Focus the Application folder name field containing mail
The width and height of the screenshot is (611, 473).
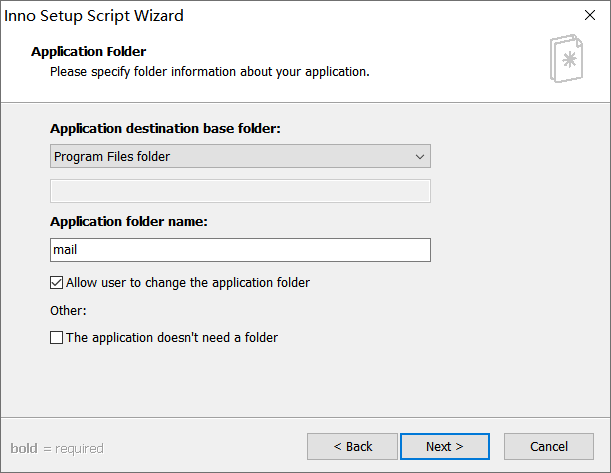[x=240, y=250]
